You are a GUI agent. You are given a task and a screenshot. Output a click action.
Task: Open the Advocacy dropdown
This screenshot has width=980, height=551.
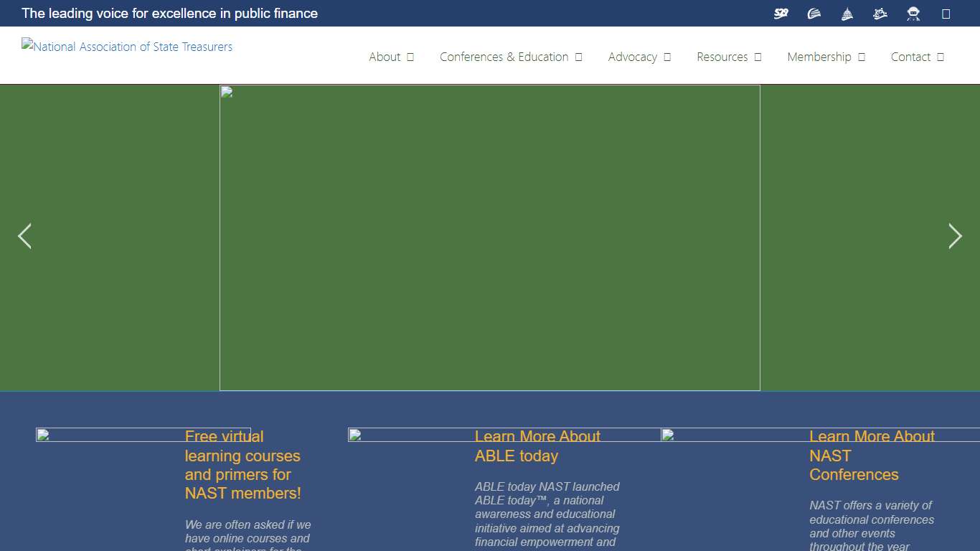pyautogui.click(x=639, y=57)
